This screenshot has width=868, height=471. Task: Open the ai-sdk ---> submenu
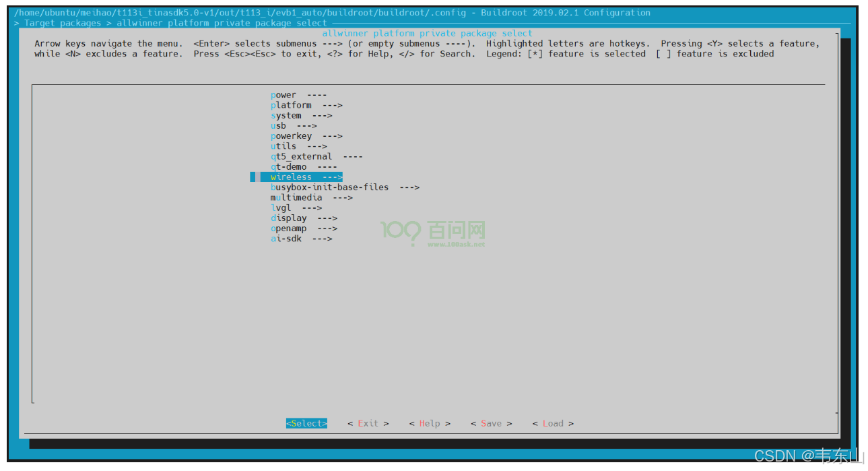[x=301, y=239]
